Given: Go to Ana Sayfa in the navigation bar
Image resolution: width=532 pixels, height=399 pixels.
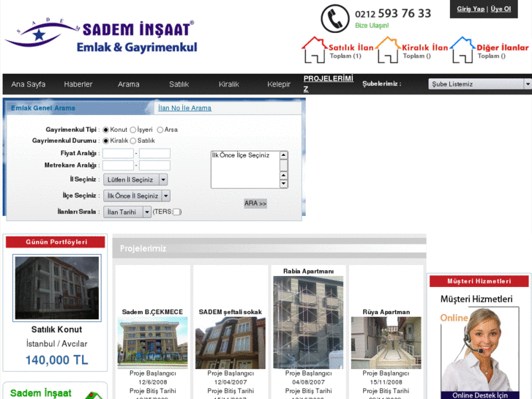Looking at the screenshot, I should click(28, 84).
